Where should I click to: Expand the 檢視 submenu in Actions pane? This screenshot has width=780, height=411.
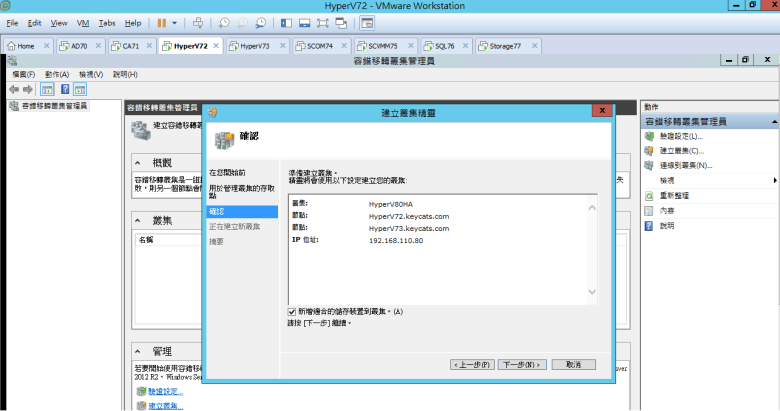(x=775, y=180)
